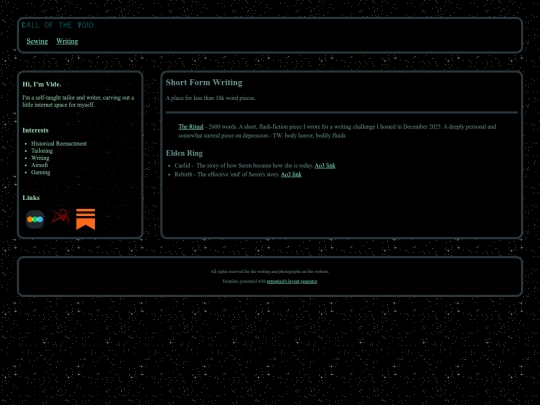Click the Tailoring interest item
The width and height of the screenshot is (540, 405).
[x=42, y=151]
